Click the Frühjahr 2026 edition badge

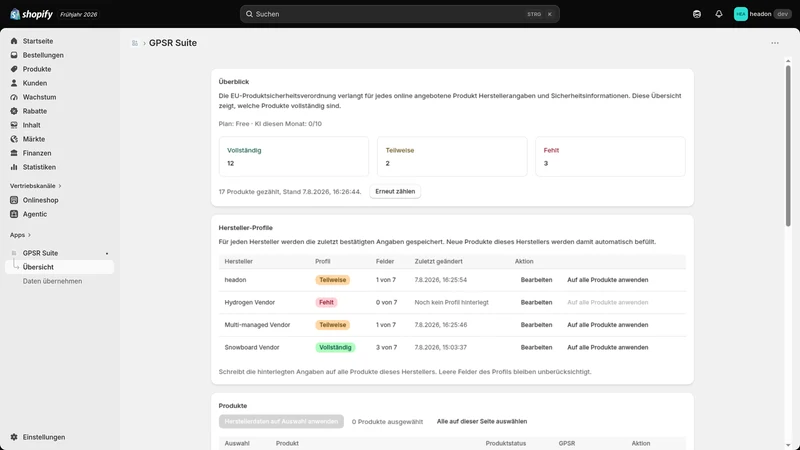coord(79,14)
